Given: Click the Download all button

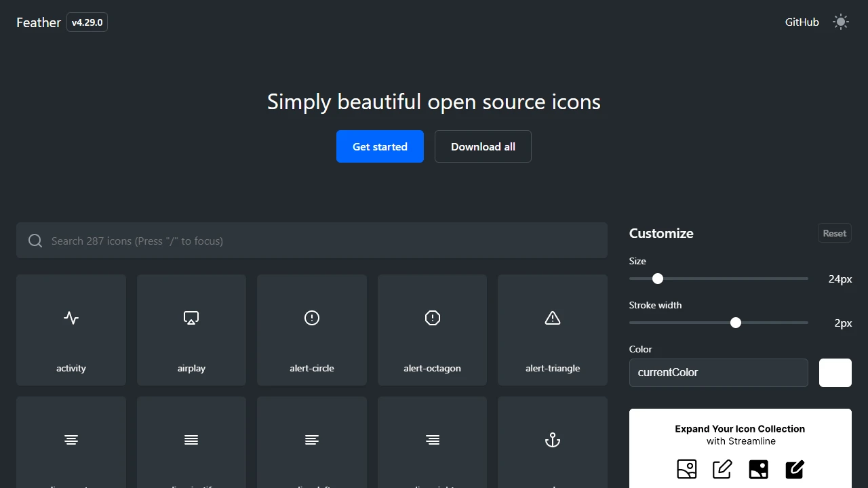Looking at the screenshot, I should tap(483, 146).
